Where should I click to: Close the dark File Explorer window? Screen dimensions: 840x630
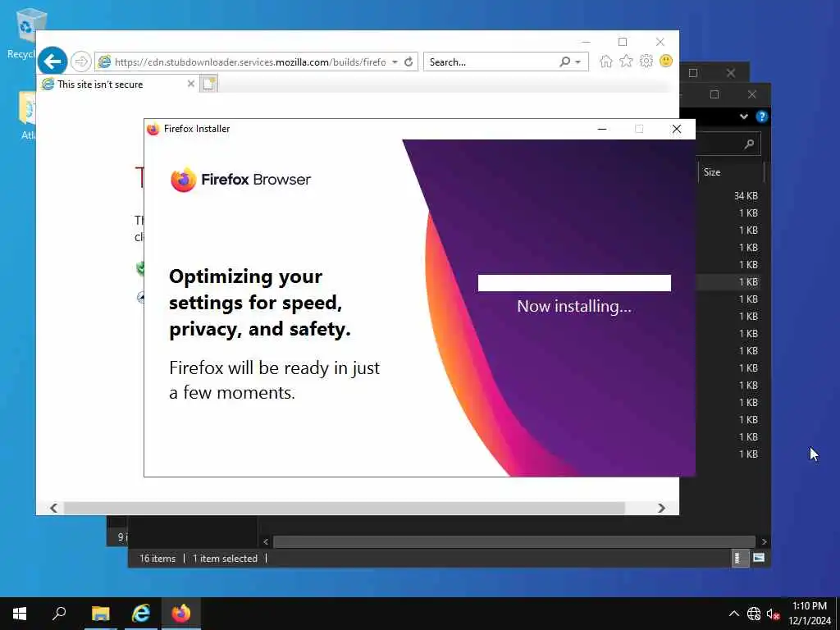pyautogui.click(x=752, y=94)
